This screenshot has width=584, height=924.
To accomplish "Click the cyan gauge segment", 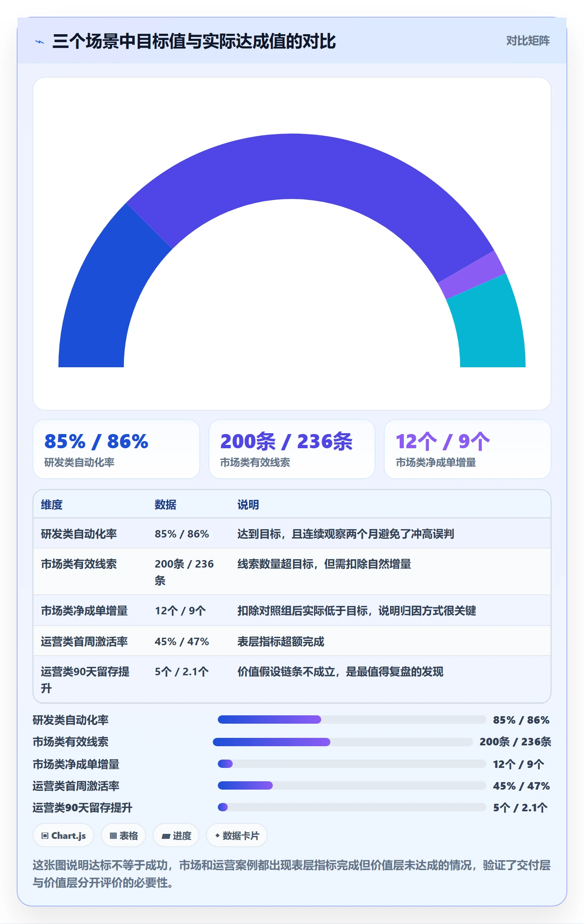I will click(490, 326).
